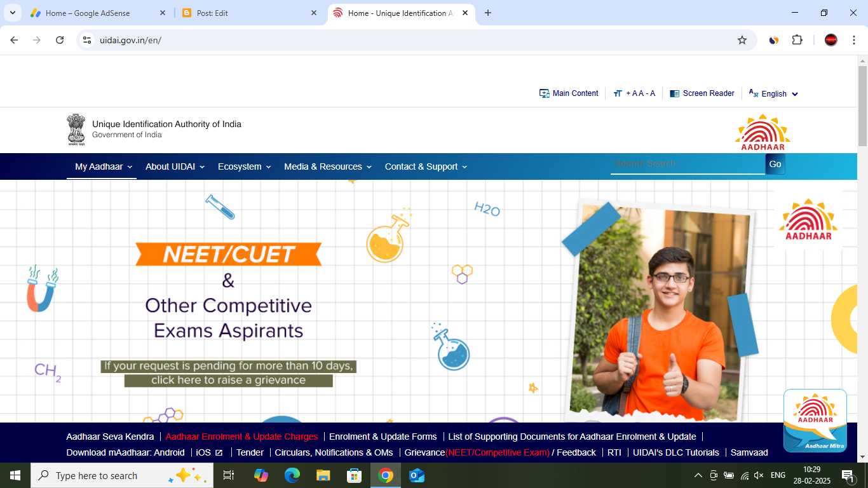This screenshot has width=868, height=488.
Task: Click the muted volume icon in system tray
Action: click(759, 475)
